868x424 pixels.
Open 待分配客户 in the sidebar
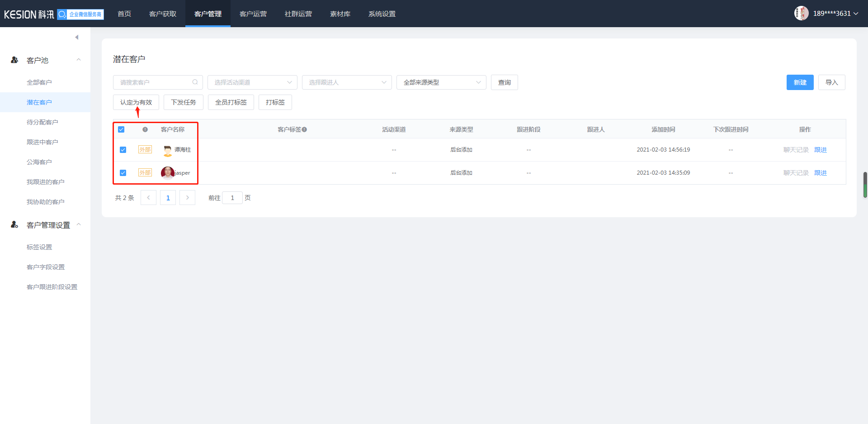(x=42, y=122)
